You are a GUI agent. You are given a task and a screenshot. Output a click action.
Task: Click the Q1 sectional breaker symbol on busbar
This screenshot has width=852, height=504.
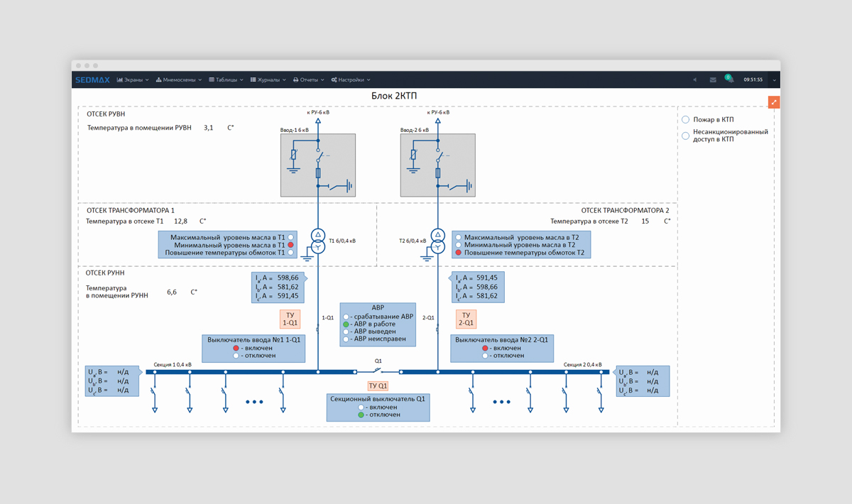pos(378,371)
